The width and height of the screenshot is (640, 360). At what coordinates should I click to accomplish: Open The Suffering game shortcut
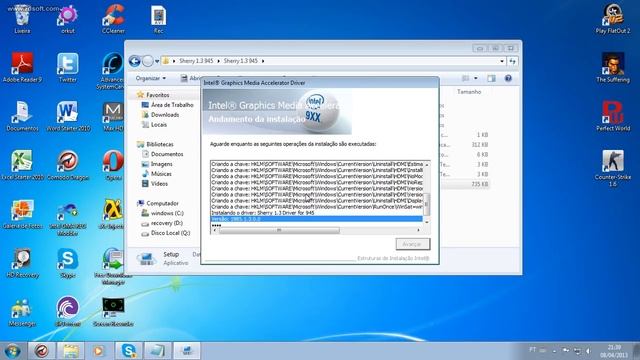click(x=613, y=67)
